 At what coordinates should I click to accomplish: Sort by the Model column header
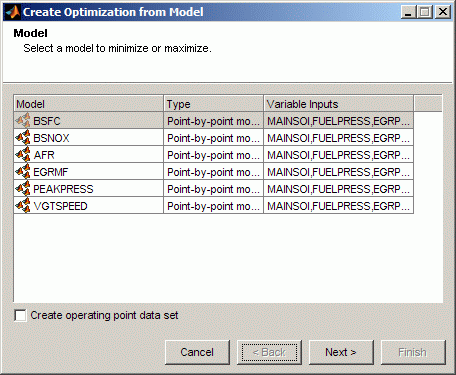pos(89,104)
